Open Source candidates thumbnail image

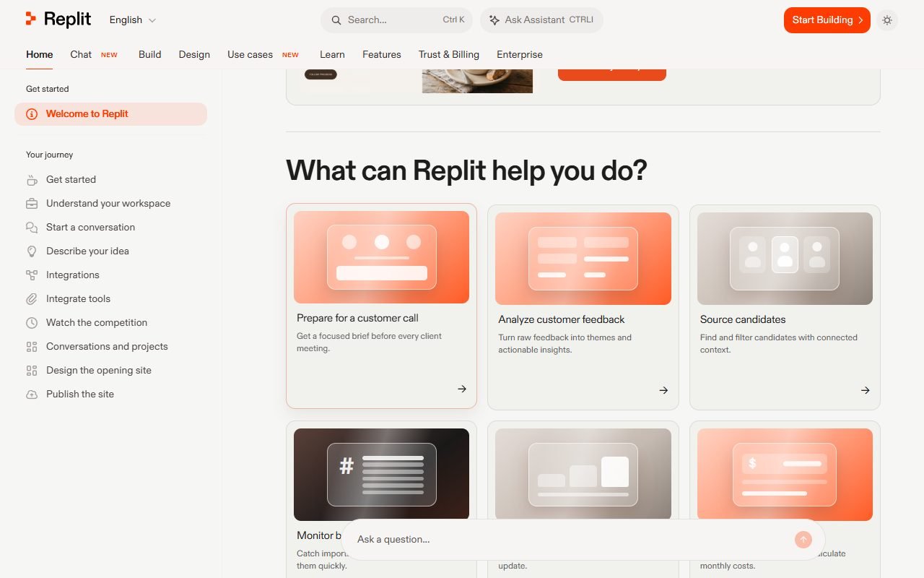tap(785, 259)
